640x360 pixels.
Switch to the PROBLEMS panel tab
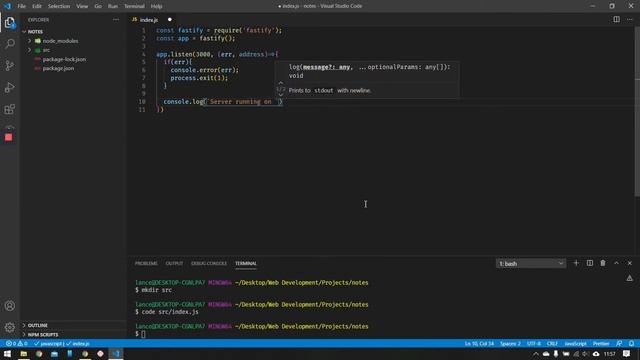pyautogui.click(x=146, y=263)
